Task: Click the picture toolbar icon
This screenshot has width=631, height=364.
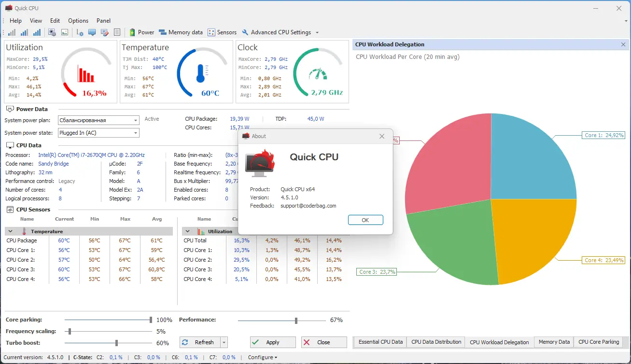Action: pyautogui.click(x=65, y=32)
